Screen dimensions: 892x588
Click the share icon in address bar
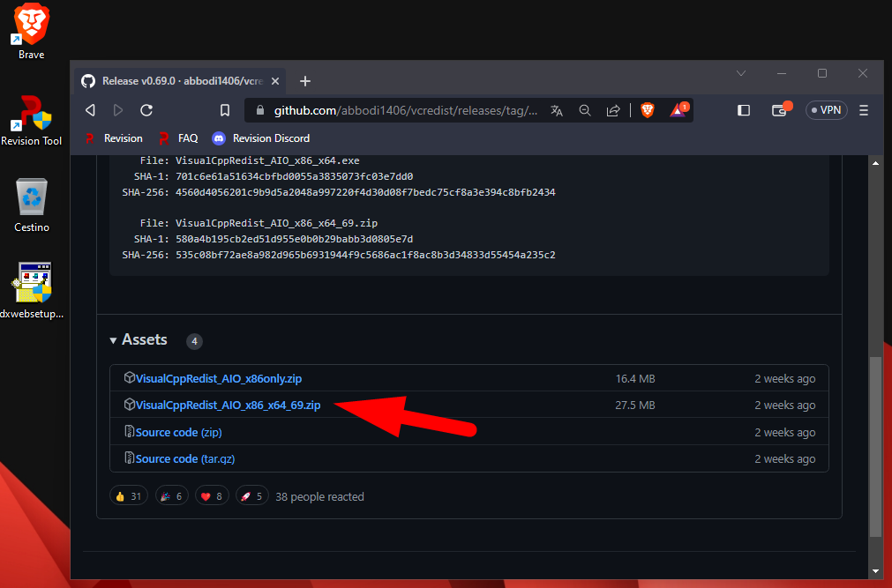[613, 110]
